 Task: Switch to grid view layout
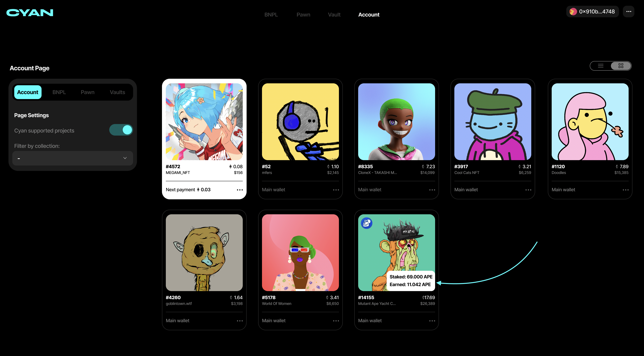621,66
